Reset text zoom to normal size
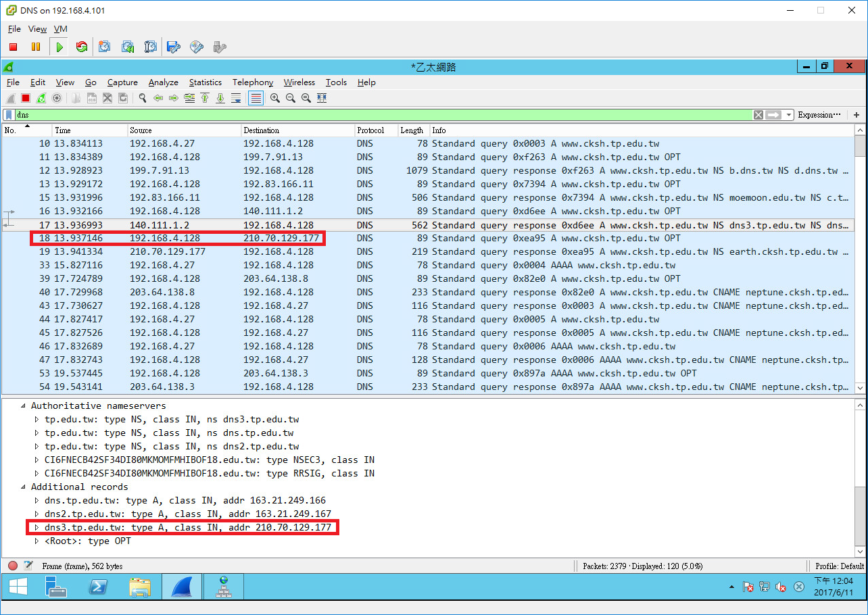The image size is (868, 615). [x=306, y=98]
